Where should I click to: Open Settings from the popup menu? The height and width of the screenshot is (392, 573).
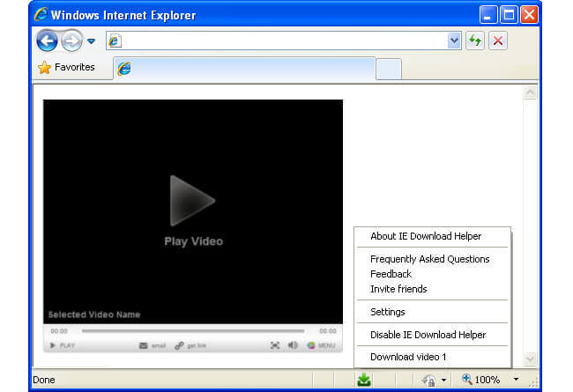pos(388,312)
